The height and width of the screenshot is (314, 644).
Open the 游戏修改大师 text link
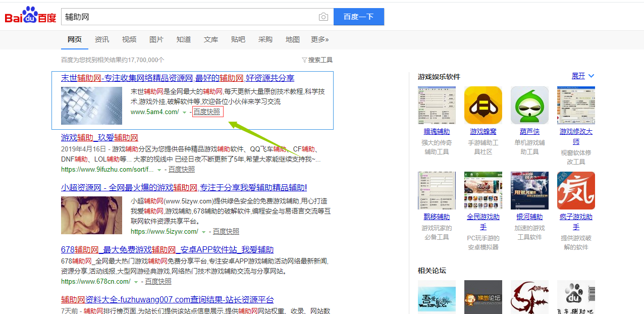576,136
